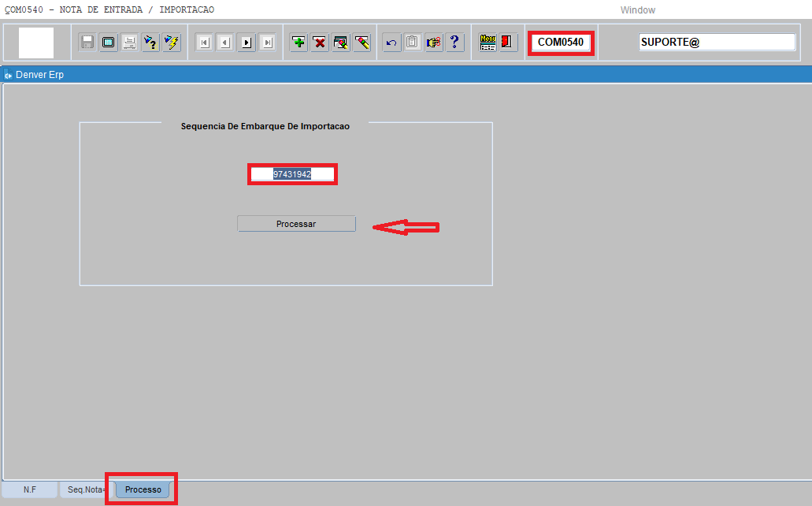Click the printer icon in toolbar
The height and width of the screenshot is (506, 812).
129,43
